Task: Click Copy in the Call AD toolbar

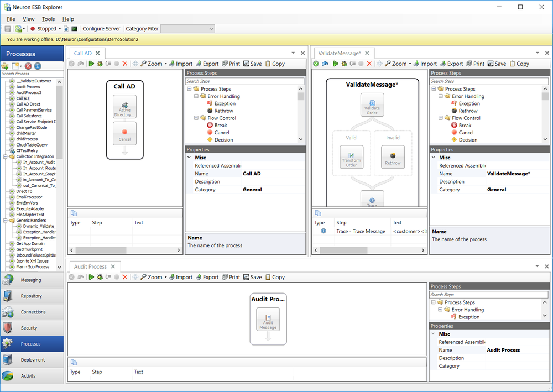Action: (275, 64)
